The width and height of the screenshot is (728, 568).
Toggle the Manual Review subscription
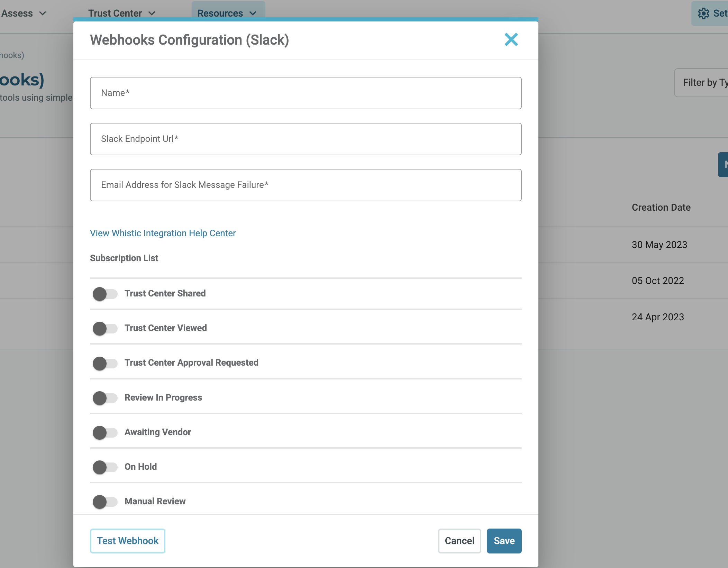[x=105, y=502]
